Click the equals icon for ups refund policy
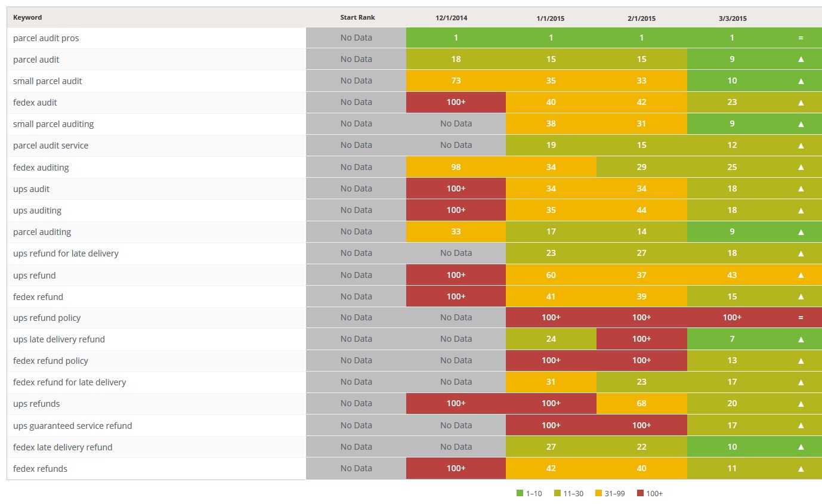822x504 pixels. (x=801, y=317)
